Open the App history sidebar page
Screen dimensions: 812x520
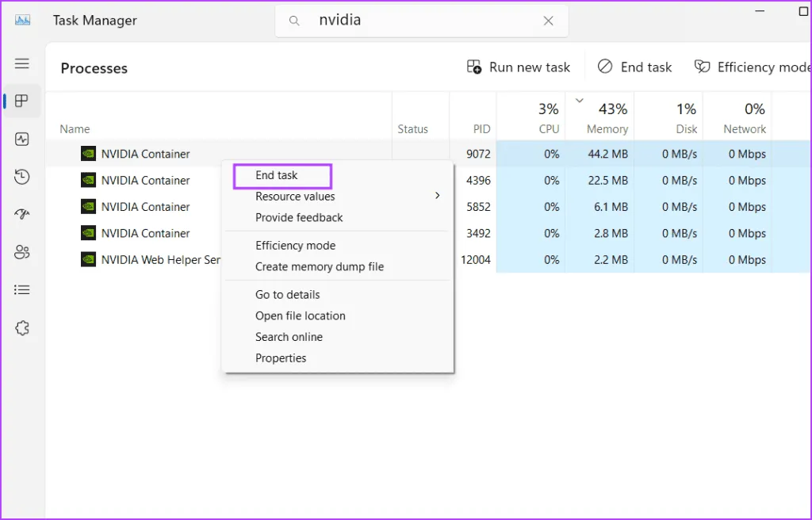point(22,177)
